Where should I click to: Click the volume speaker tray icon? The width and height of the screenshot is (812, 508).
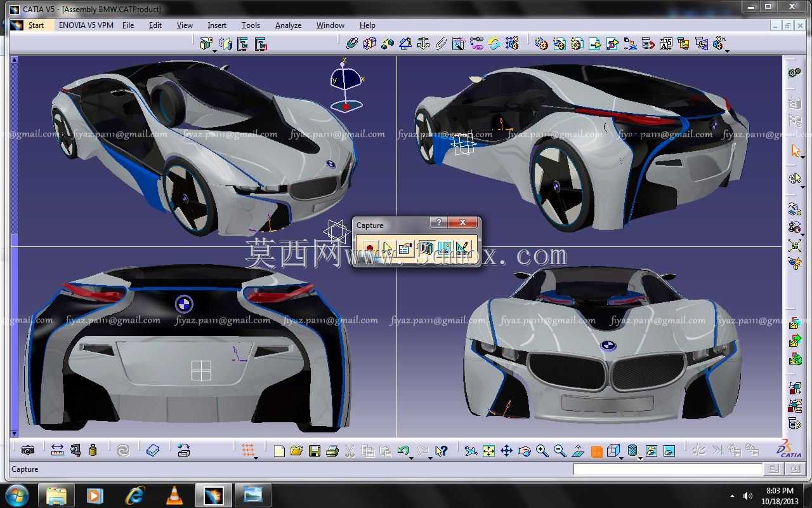point(748,496)
